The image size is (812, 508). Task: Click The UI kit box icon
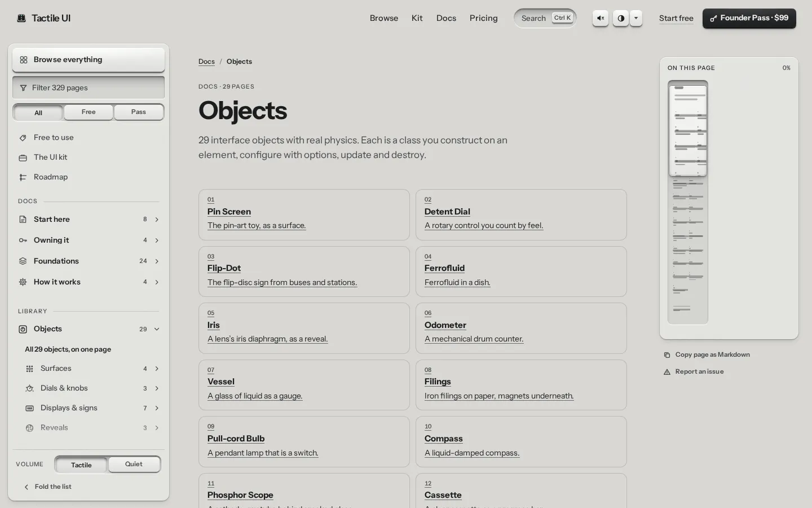23,157
